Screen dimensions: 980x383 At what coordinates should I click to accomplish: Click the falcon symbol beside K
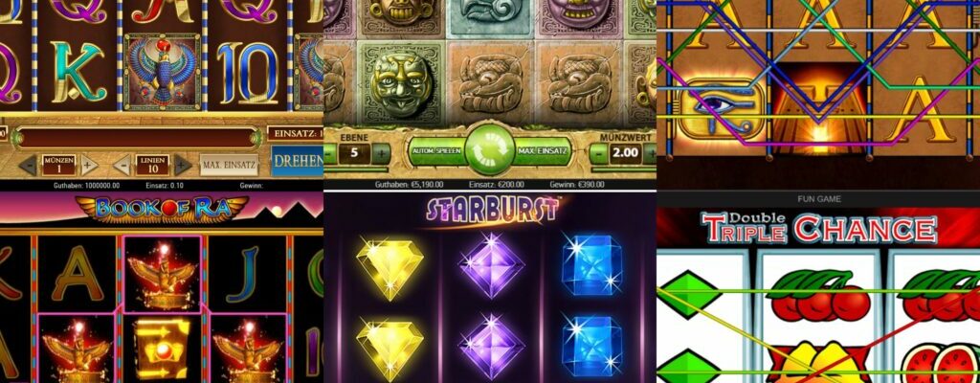pos(163,72)
